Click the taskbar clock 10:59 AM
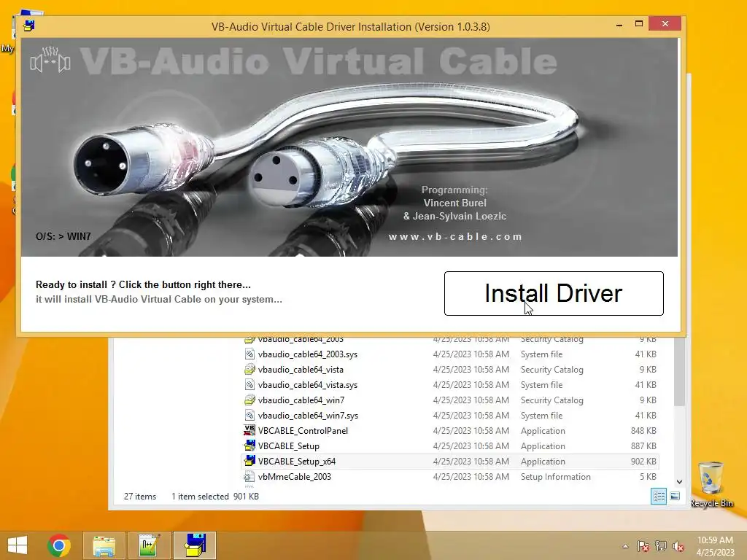This screenshot has height=560, width=747. tap(715, 540)
